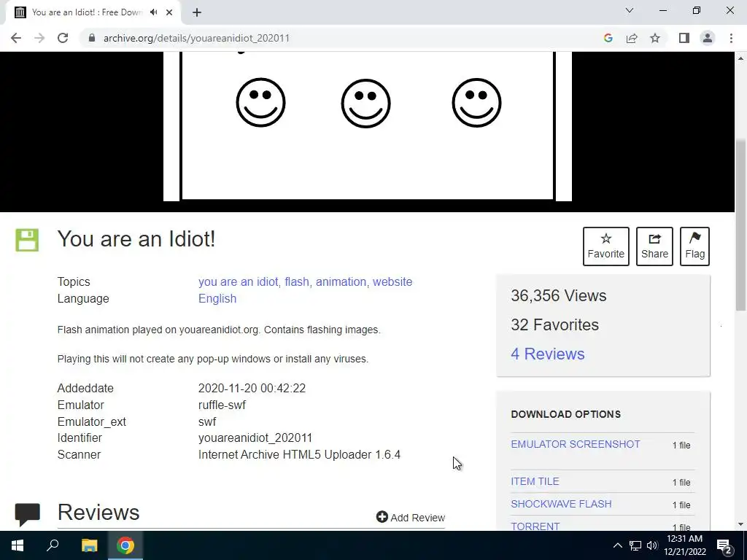Click the Flag button
The width and height of the screenshot is (747, 560).
tap(694, 246)
